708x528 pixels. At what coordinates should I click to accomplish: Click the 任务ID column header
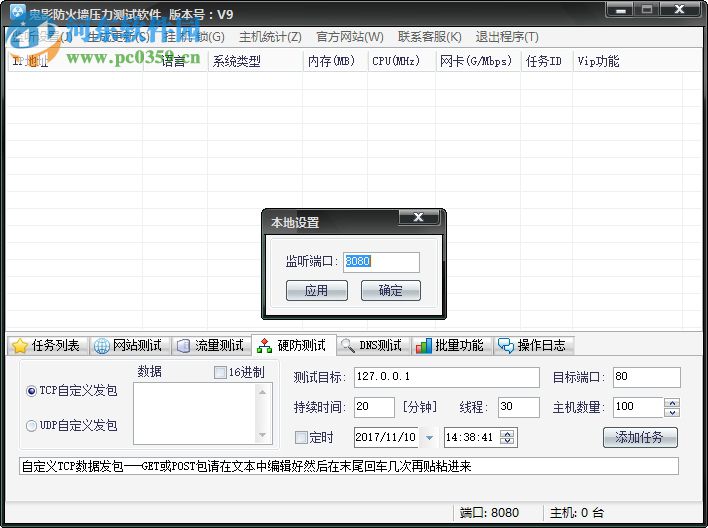coord(547,61)
